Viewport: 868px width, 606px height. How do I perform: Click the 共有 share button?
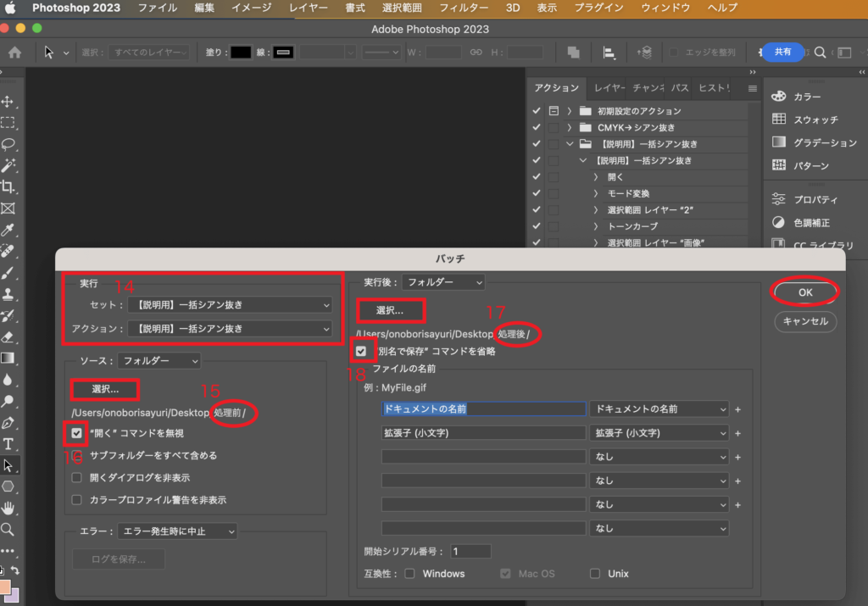pos(782,52)
